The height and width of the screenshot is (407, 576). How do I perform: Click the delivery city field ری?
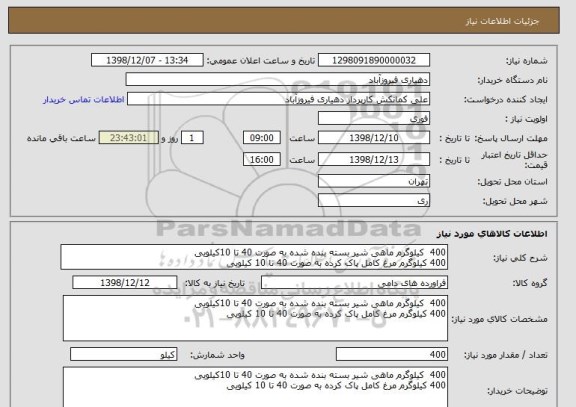pyautogui.click(x=374, y=201)
